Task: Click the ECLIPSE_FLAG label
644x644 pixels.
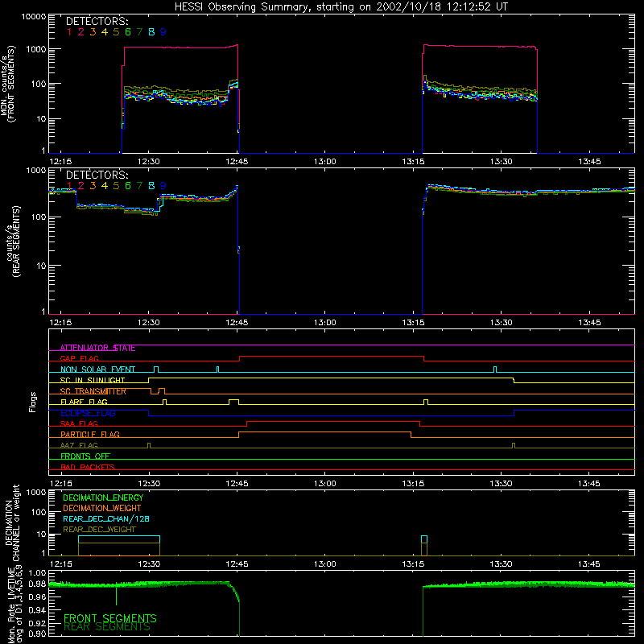Action: pyautogui.click(x=88, y=413)
